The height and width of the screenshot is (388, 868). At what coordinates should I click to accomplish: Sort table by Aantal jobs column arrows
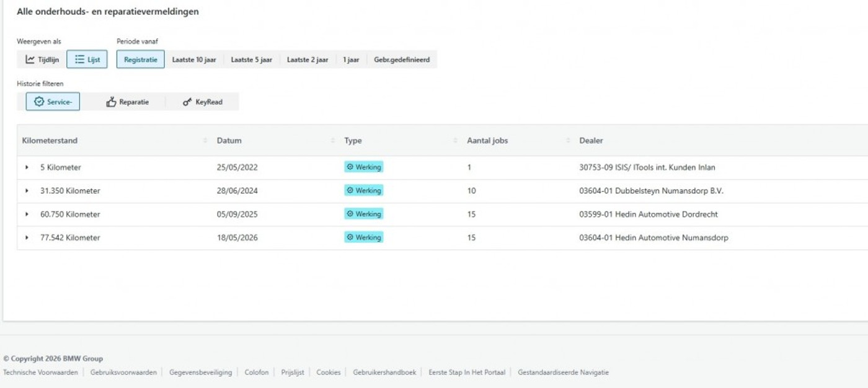tap(568, 141)
